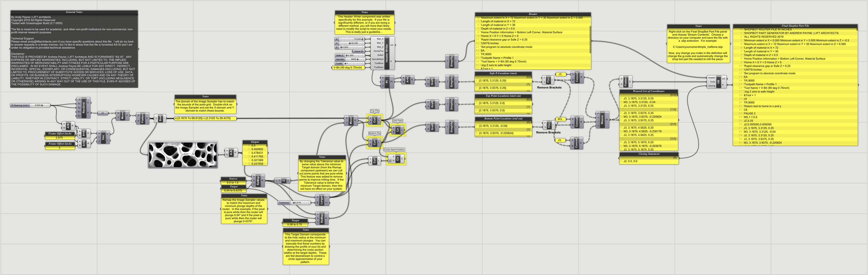Click the X slider showing 72.000

[350, 39]
